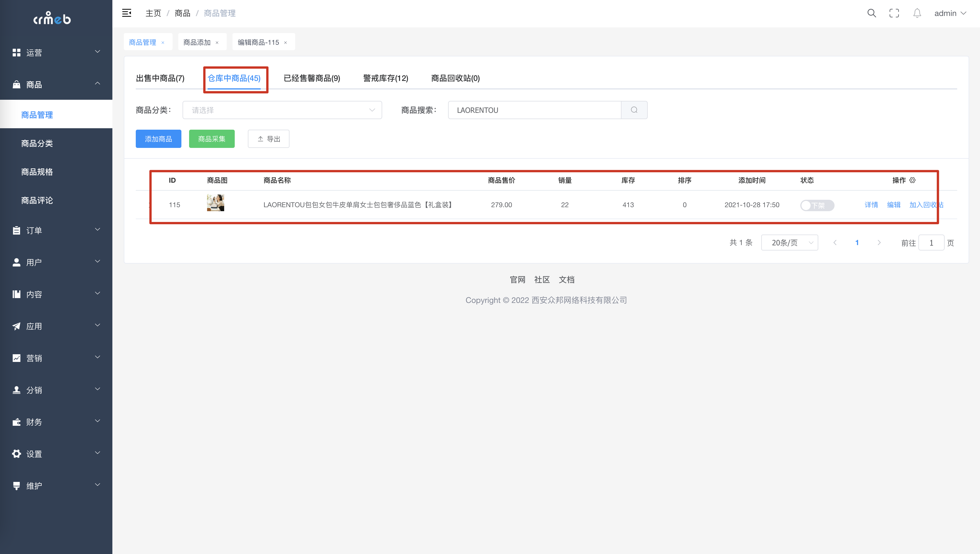Click the 导出 export button

point(268,139)
